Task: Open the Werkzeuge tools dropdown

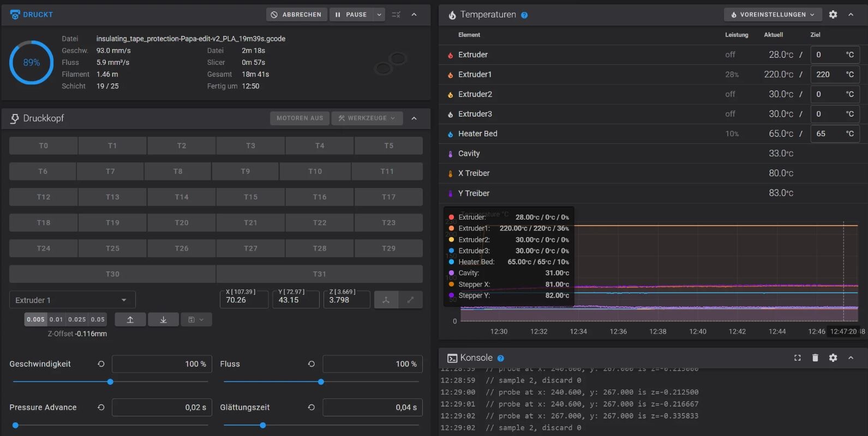Action: point(367,118)
